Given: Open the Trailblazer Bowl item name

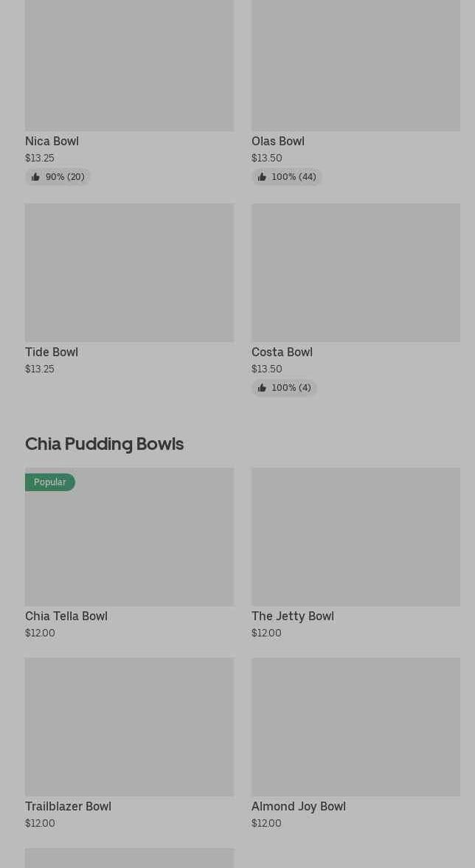Looking at the screenshot, I should coord(68,806).
